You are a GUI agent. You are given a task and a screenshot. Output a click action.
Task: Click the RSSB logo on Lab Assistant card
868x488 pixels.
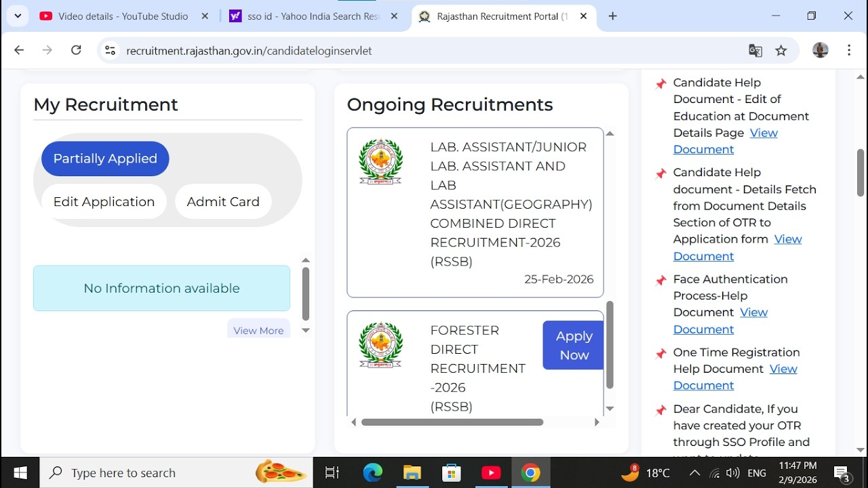pyautogui.click(x=380, y=163)
